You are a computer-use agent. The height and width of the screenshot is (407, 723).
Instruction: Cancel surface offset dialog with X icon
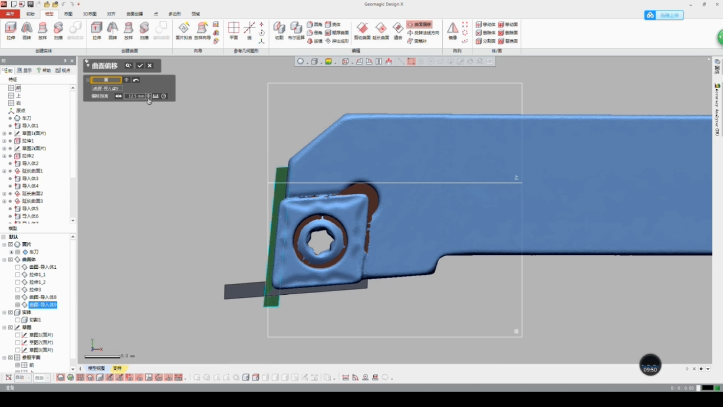(150, 66)
